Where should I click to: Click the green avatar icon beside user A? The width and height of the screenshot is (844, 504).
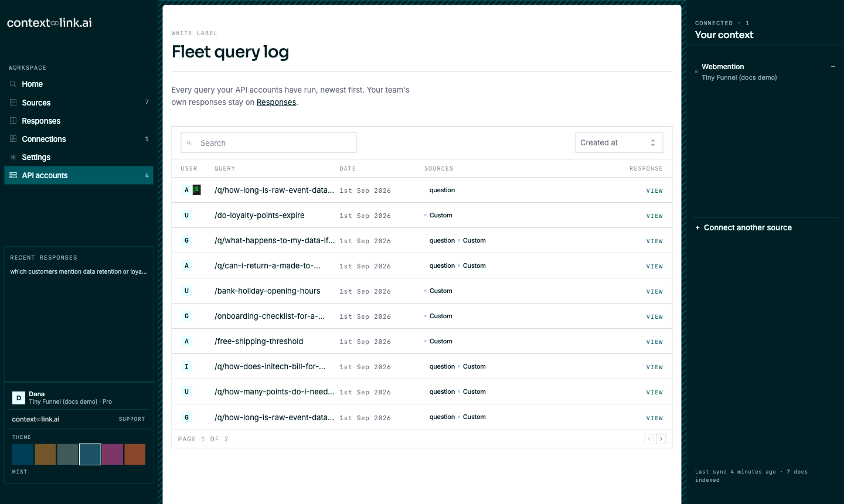pos(197,190)
